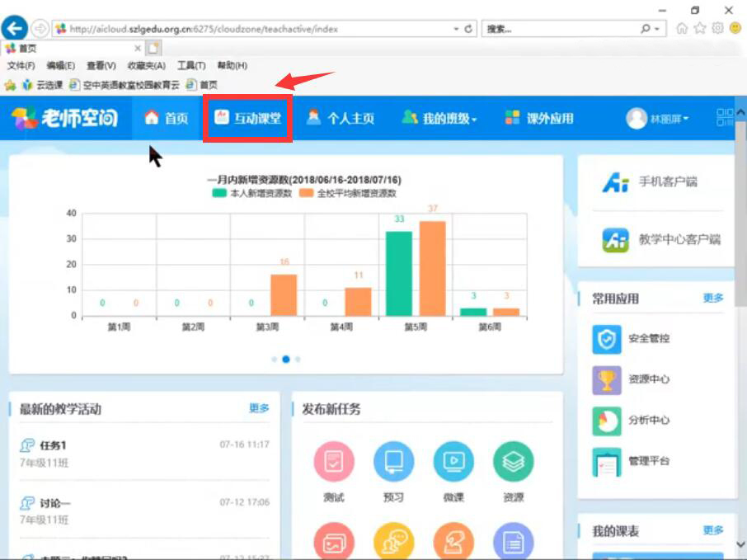Expand the address bar history dropdown arrow
Screen dimensions: 747x560
[x=456, y=29]
